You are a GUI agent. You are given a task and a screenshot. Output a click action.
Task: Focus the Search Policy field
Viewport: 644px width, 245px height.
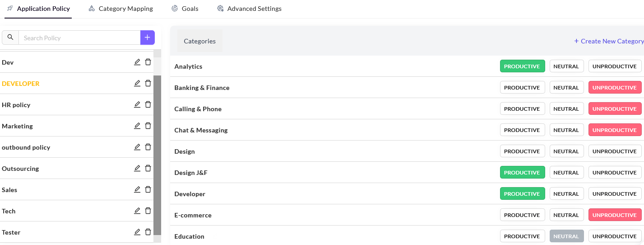pos(79,38)
